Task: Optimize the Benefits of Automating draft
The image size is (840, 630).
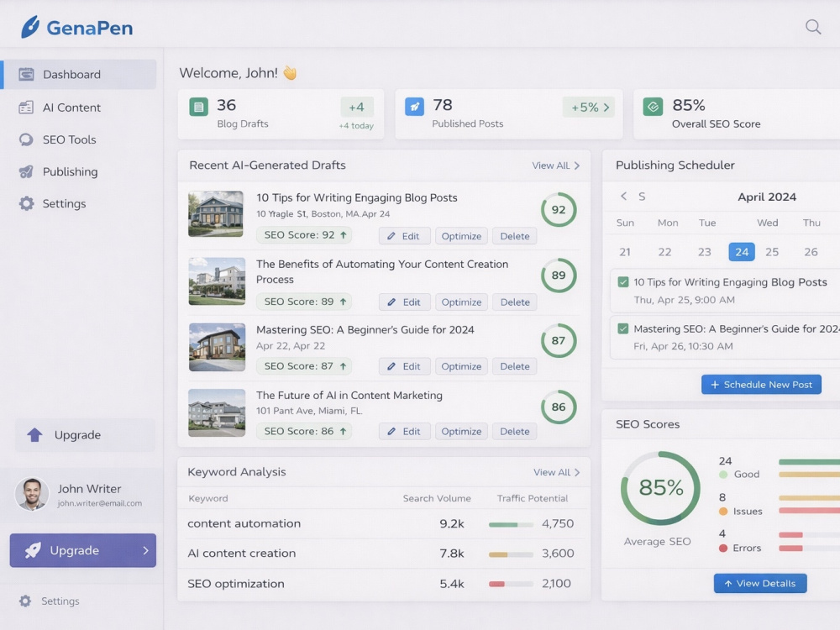Action: pyautogui.click(x=461, y=302)
